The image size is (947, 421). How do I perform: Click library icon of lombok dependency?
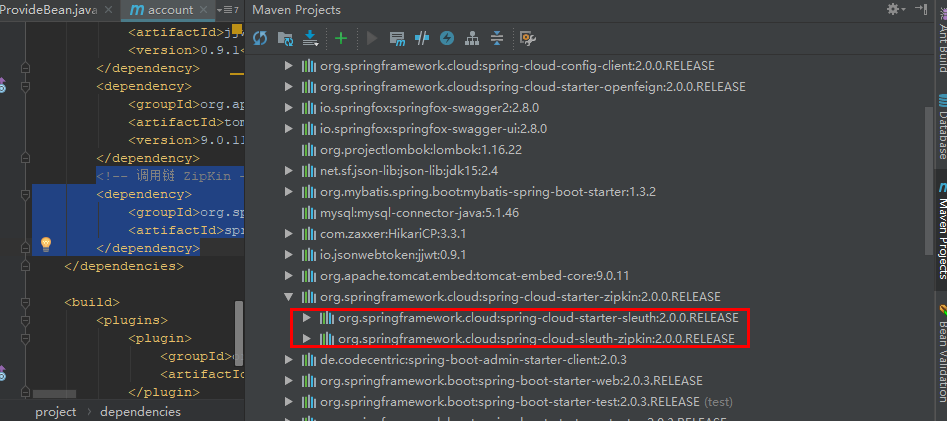click(309, 150)
